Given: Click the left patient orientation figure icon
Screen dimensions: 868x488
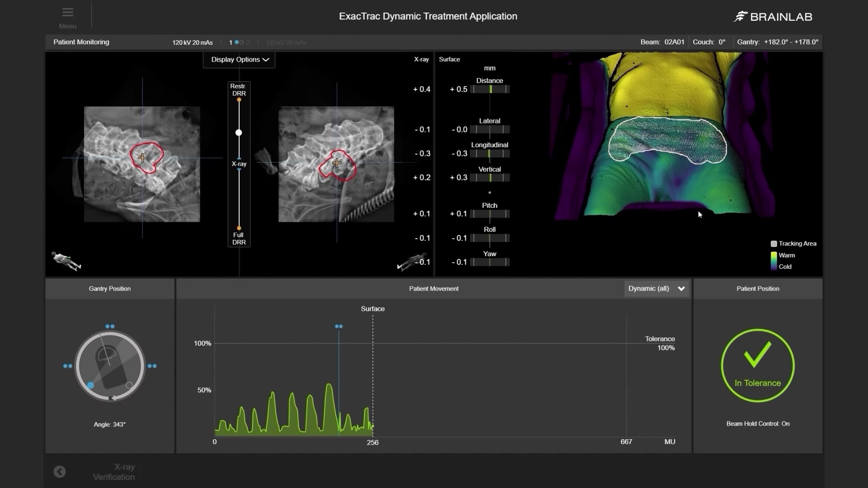Looking at the screenshot, I should [66, 261].
